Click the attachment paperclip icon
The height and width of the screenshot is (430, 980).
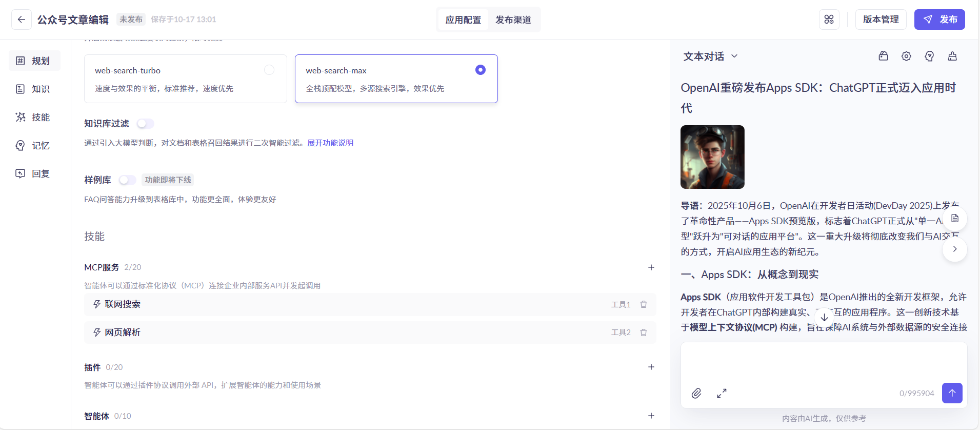[696, 393]
